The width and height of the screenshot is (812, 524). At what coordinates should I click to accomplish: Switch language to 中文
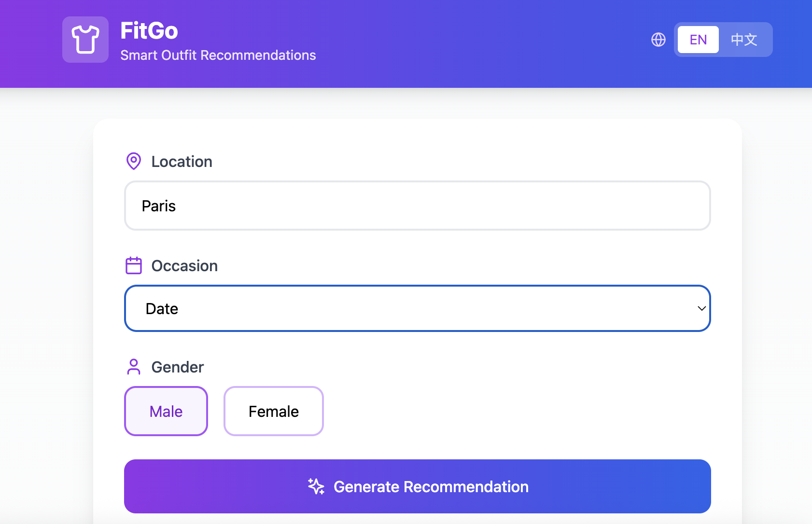click(744, 40)
